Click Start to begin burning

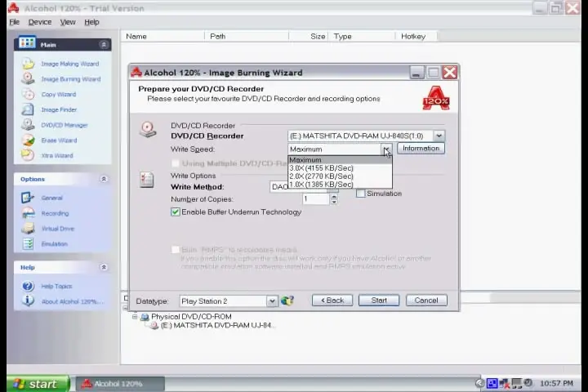tap(379, 301)
